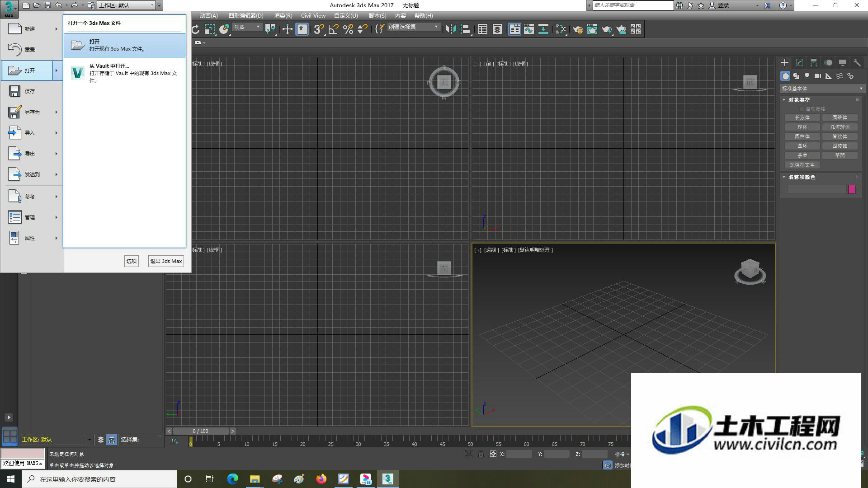Screen dimensions: 868x488
Task: Open the 创建选择集 dropdown
Action: (x=414, y=27)
